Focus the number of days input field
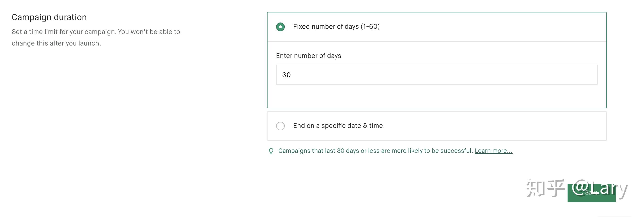 pyautogui.click(x=436, y=75)
